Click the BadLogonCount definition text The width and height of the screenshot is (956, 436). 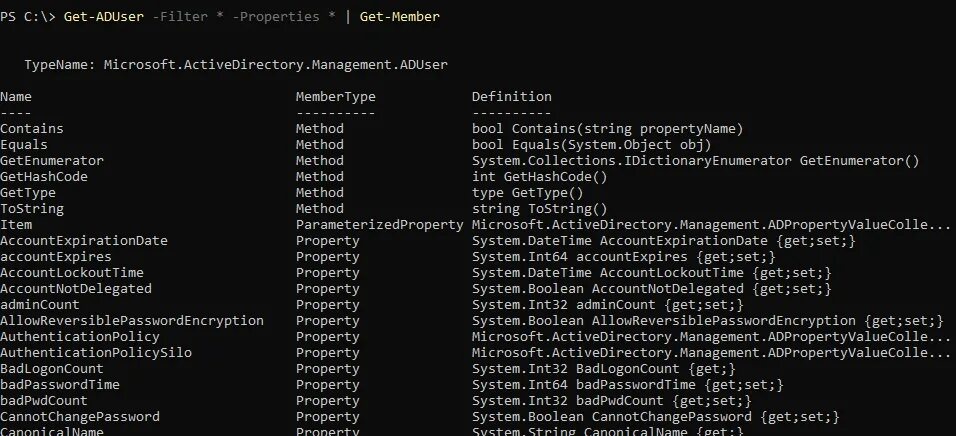[x=604, y=369]
